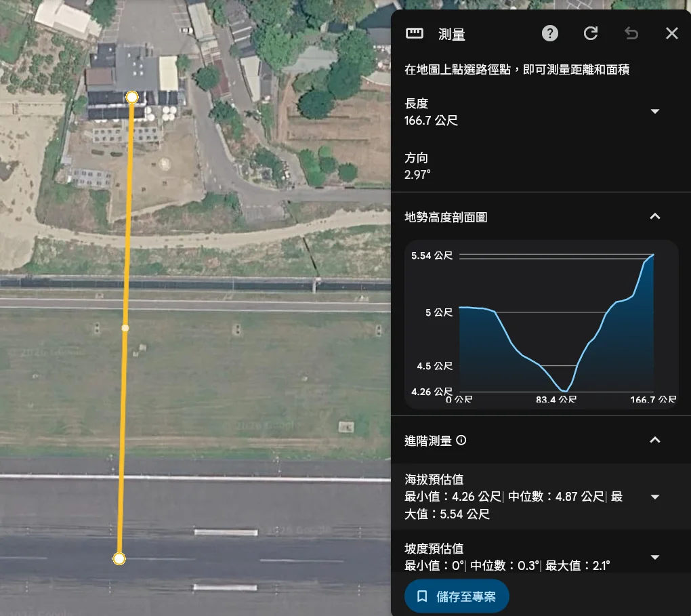This screenshot has height=616, width=691.
Task: Click the 5 公尺 chart axis label
Action: [x=439, y=312]
